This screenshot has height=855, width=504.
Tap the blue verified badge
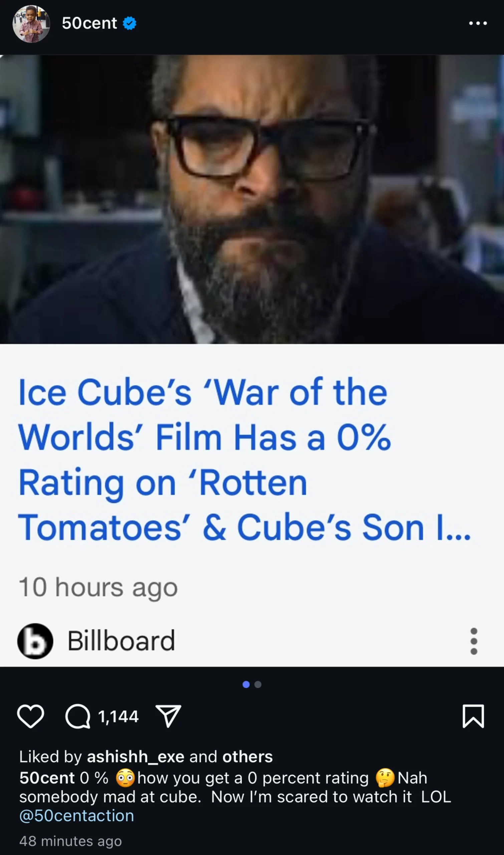130,23
